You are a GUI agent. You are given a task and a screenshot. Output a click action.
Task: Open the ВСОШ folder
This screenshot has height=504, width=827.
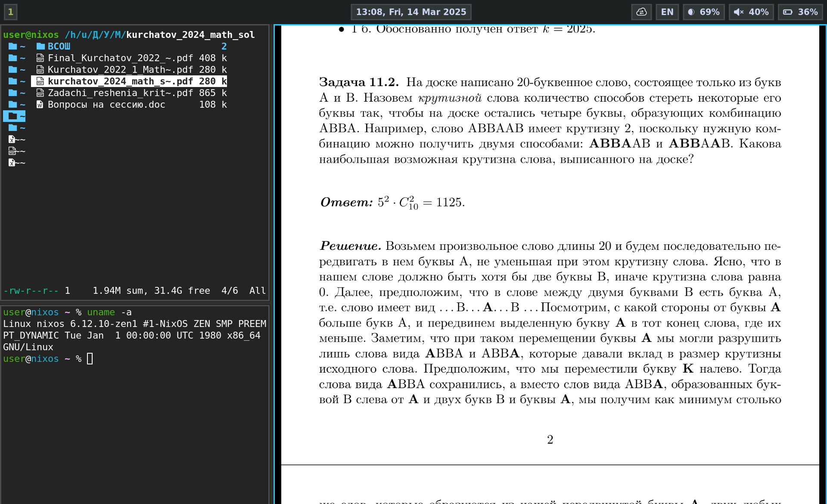coord(59,47)
